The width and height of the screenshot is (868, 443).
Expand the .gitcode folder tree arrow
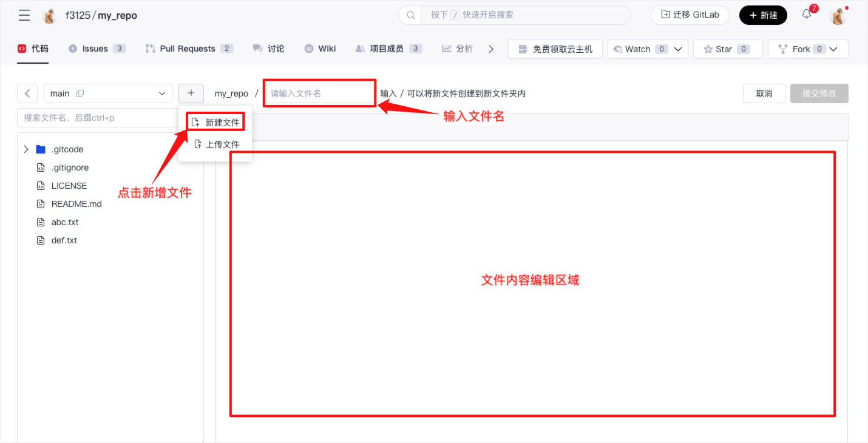(x=26, y=149)
